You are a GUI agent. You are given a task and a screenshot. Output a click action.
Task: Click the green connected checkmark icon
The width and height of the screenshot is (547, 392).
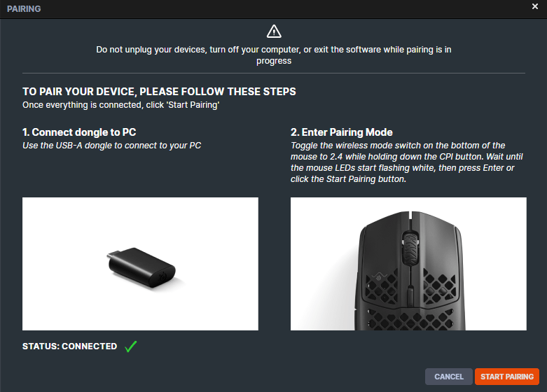(x=130, y=346)
